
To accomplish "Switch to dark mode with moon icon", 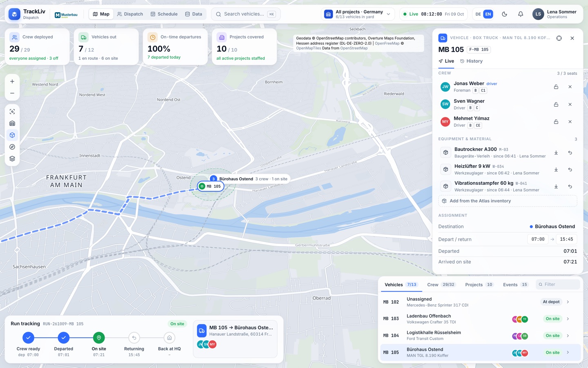I will (x=505, y=14).
